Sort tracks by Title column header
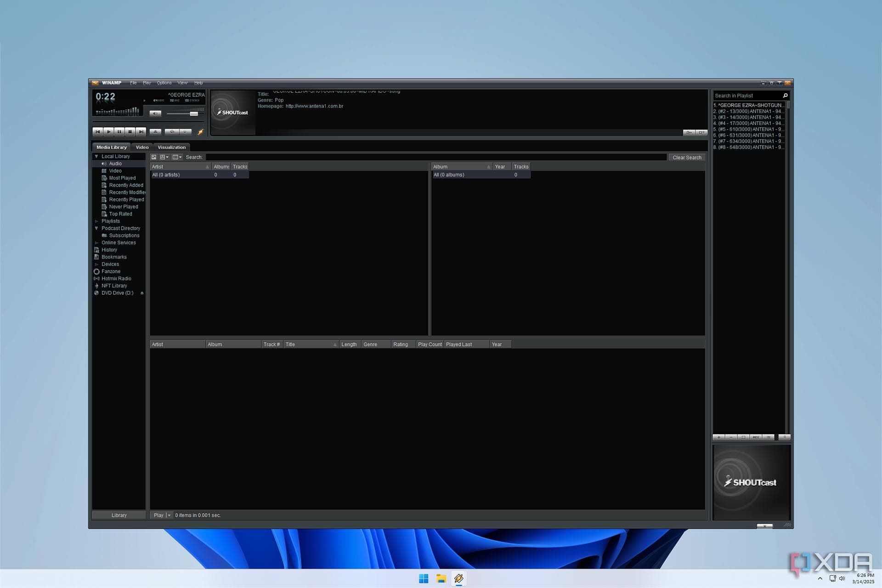 point(311,345)
